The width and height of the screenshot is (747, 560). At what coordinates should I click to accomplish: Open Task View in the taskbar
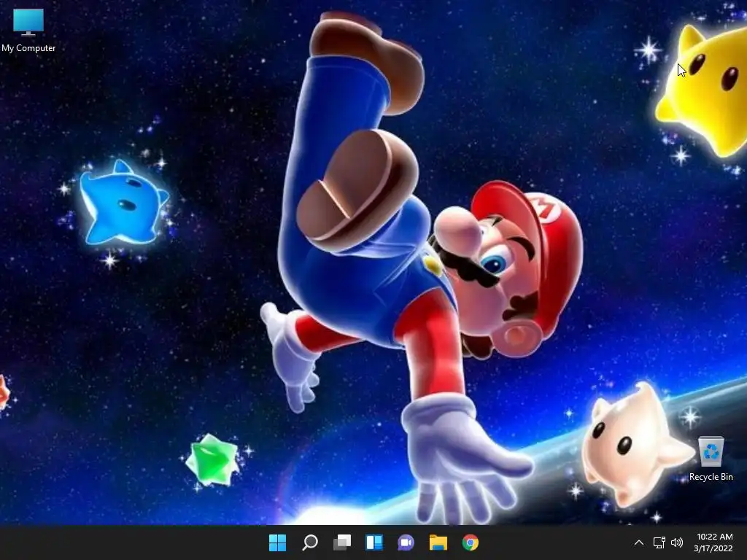point(342,542)
